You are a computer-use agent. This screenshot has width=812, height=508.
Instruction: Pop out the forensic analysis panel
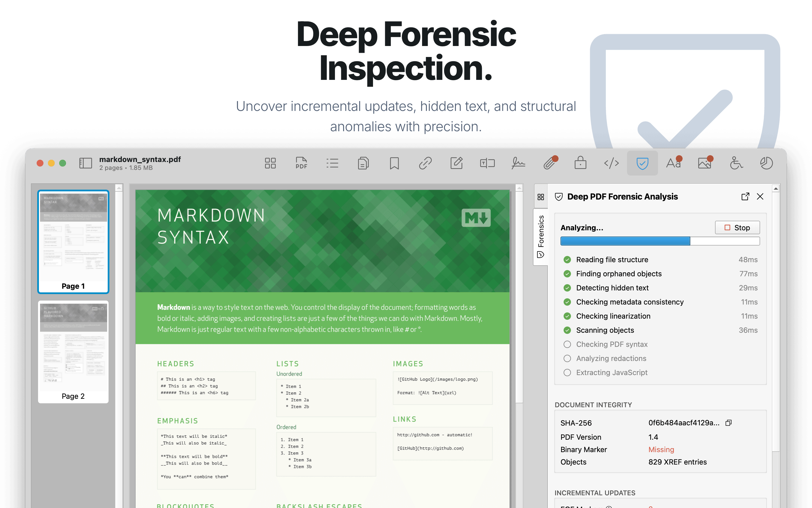click(x=745, y=196)
